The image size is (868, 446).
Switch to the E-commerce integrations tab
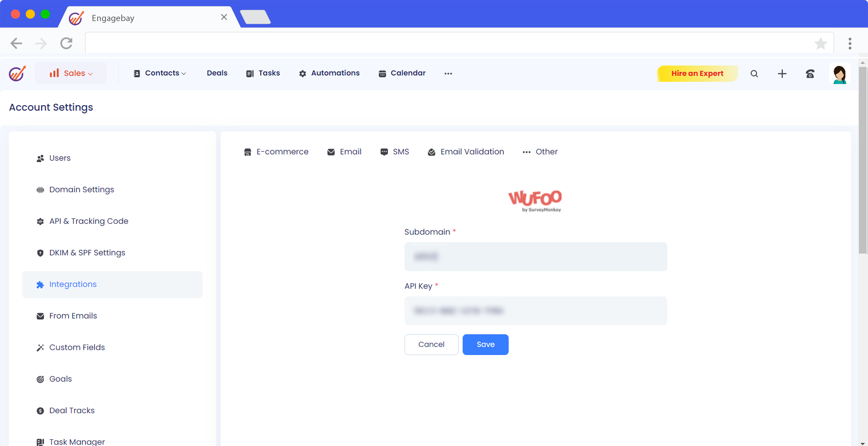[276, 152]
